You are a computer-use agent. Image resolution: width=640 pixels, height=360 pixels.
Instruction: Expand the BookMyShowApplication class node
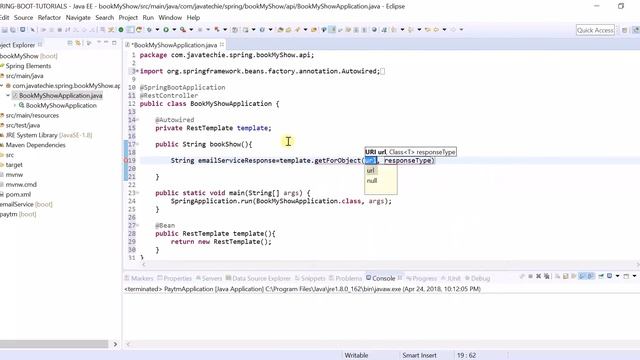tap(15, 105)
